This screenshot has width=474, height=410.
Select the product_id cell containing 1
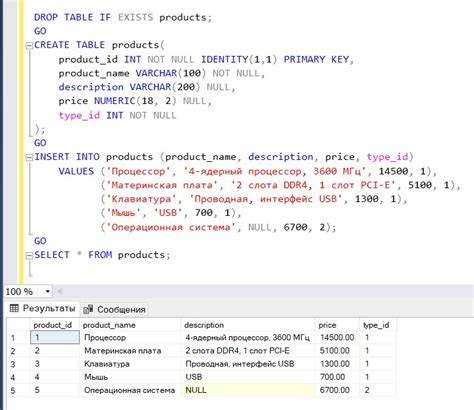pyautogui.click(x=55, y=337)
